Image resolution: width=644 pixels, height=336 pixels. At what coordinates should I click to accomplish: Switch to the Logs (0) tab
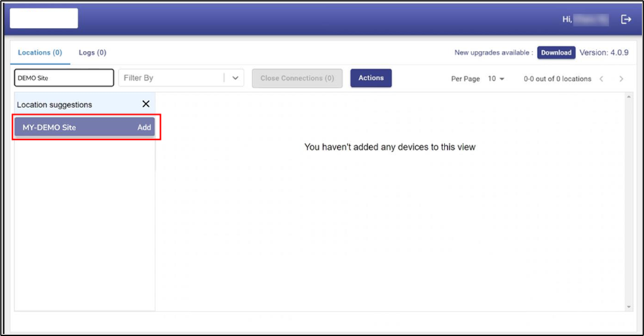[x=92, y=53]
